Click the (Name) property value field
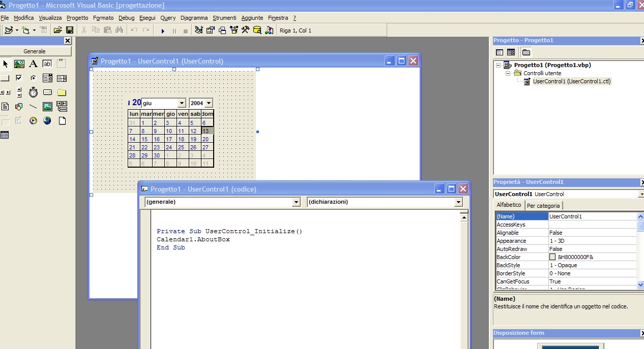 593,216
